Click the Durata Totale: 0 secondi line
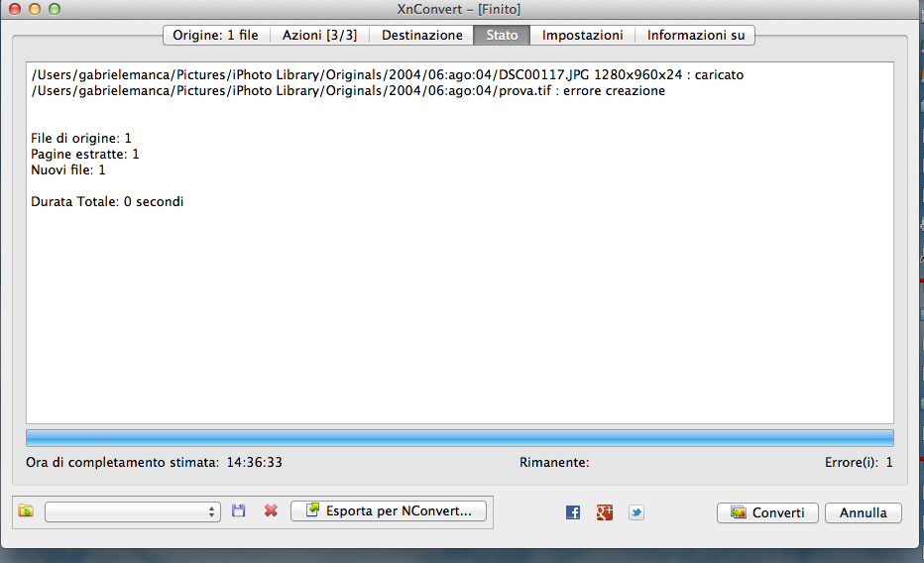The height and width of the screenshot is (563, 924). pos(107,202)
